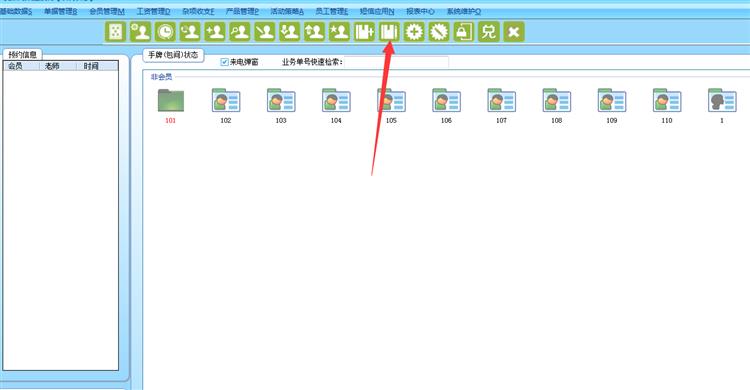Open the 会员管理 menu
Screen dimensions: 750x390
pos(107,11)
